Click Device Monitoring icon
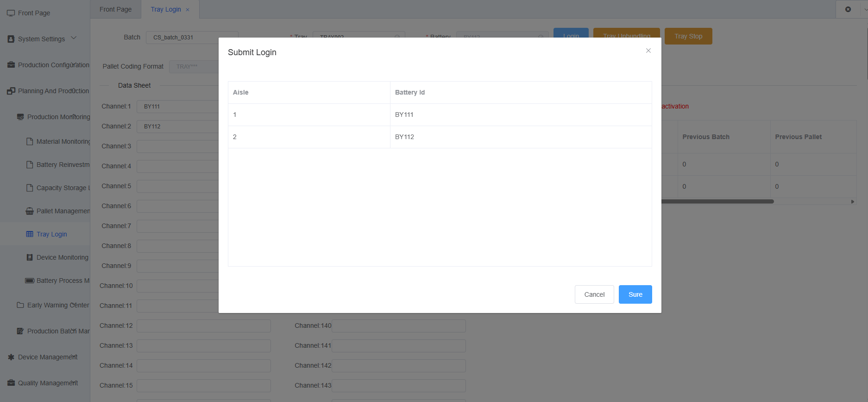 30,257
